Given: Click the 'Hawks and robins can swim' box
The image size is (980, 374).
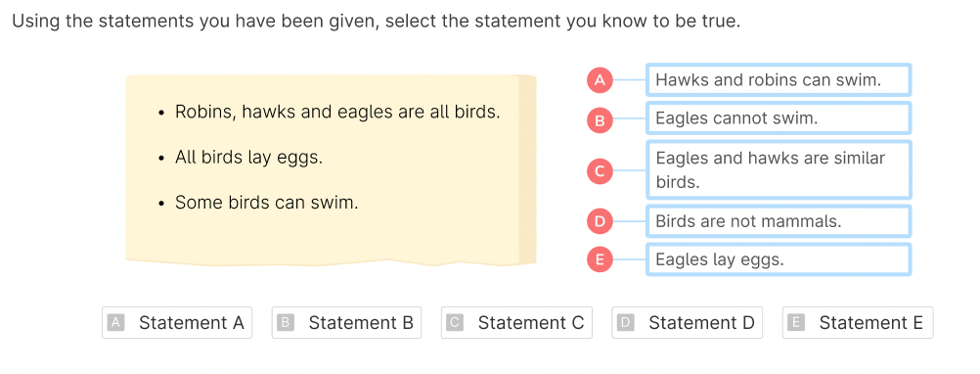Looking at the screenshot, I should coord(779,80).
